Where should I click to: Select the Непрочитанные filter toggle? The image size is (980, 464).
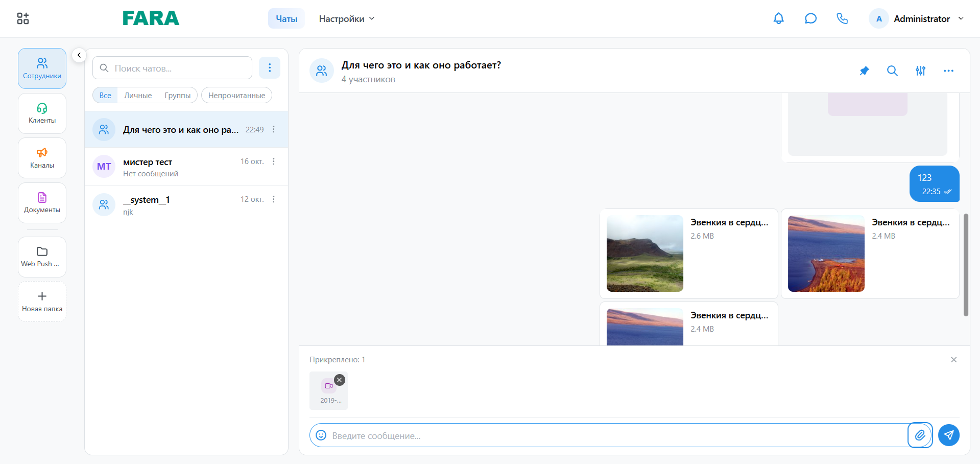coord(236,95)
